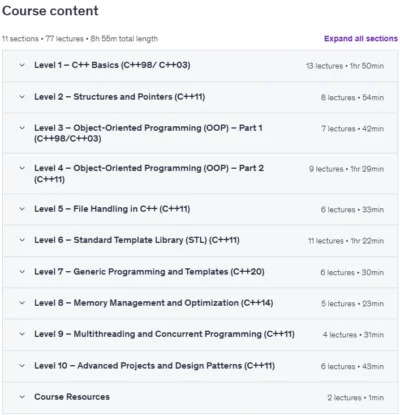
Task: Expand Level 2 Structures and Pointers chevron
Action: [x=22, y=97]
